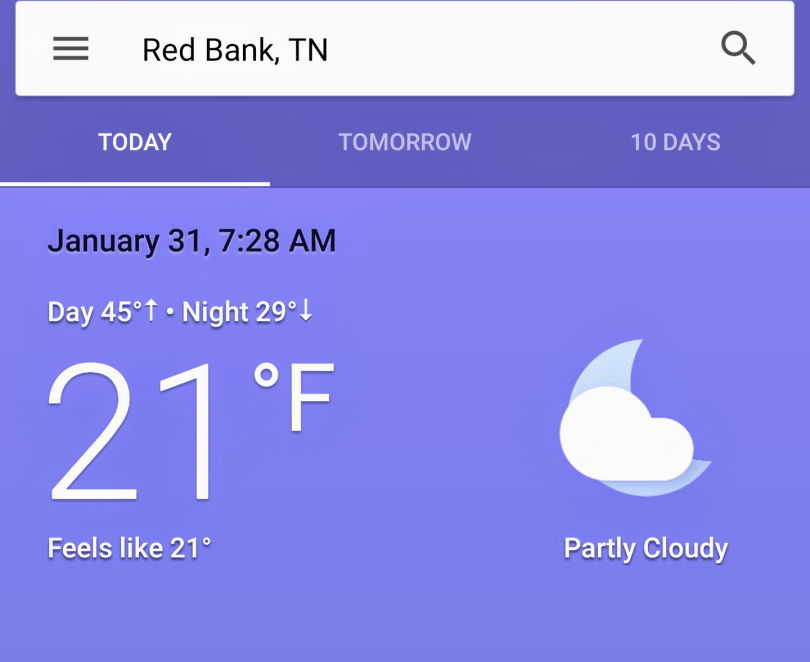Image resolution: width=810 pixels, height=662 pixels.
Task: Open the hamburger navigation menu
Action: [71, 49]
